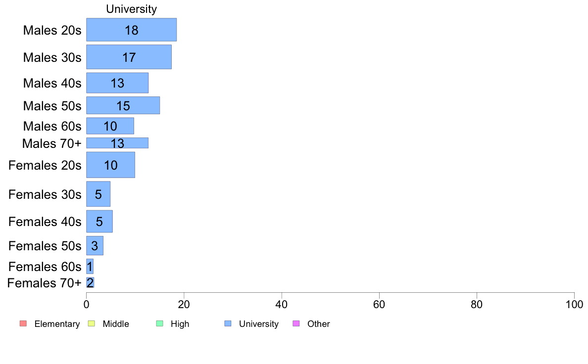Click the Females 70+ bar showing 2
This screenshot has width=588, height=364.
90,283
